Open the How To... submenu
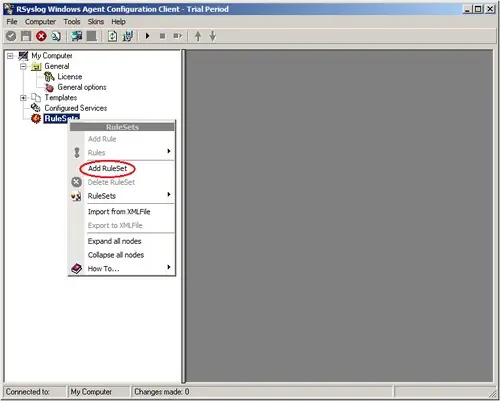The height and width of the screenshot is (401, 500). click(x=122, y=268)
